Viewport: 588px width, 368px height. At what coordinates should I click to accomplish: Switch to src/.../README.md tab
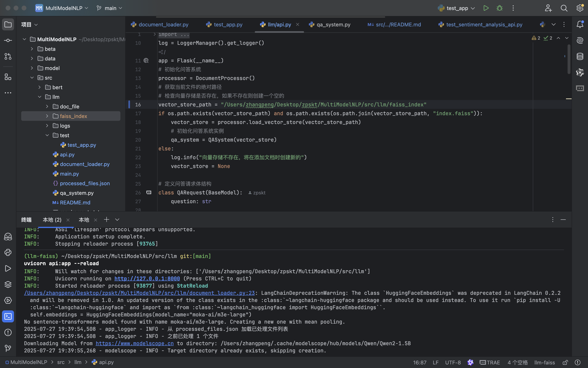pyautogui.click(x=394, y=25)
